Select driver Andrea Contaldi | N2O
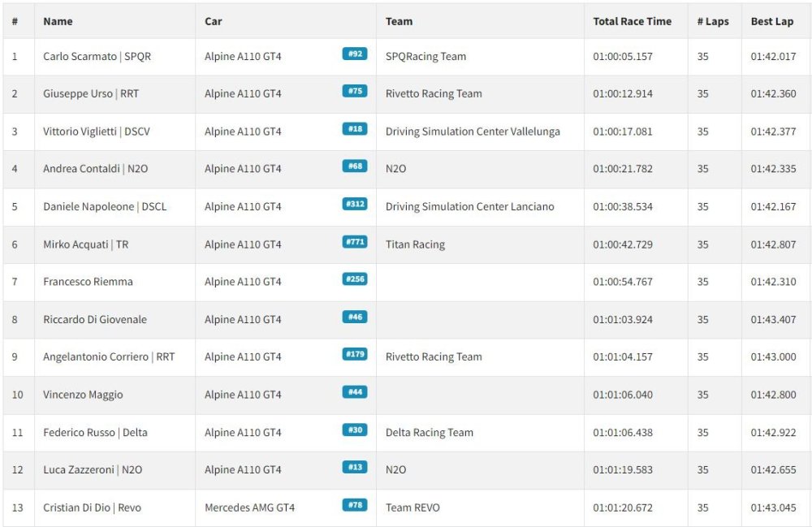This screenshot has width=812, height=527. pos(95,169)
